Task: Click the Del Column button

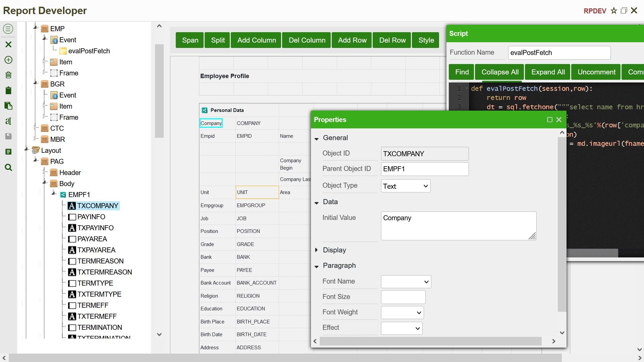Action: [x=307, y=40]
